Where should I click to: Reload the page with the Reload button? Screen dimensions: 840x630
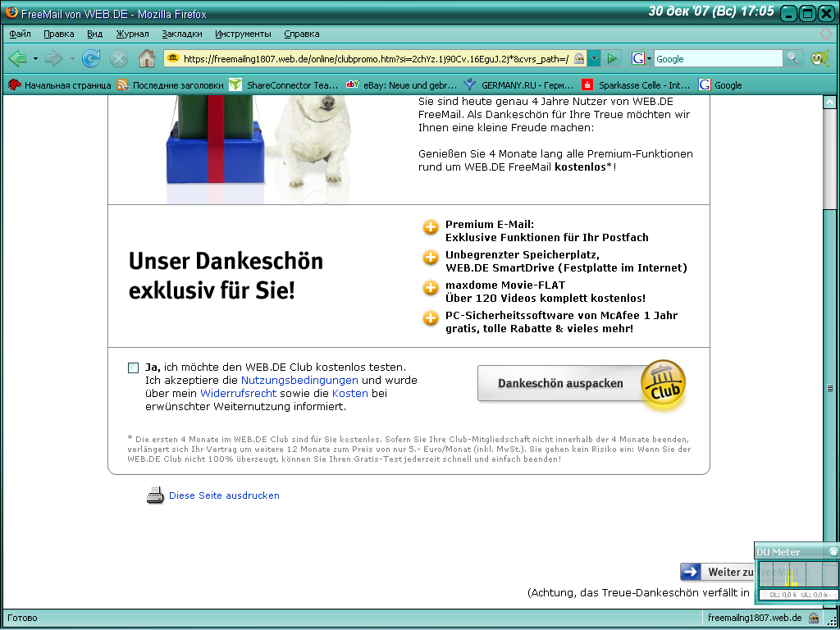91,58
